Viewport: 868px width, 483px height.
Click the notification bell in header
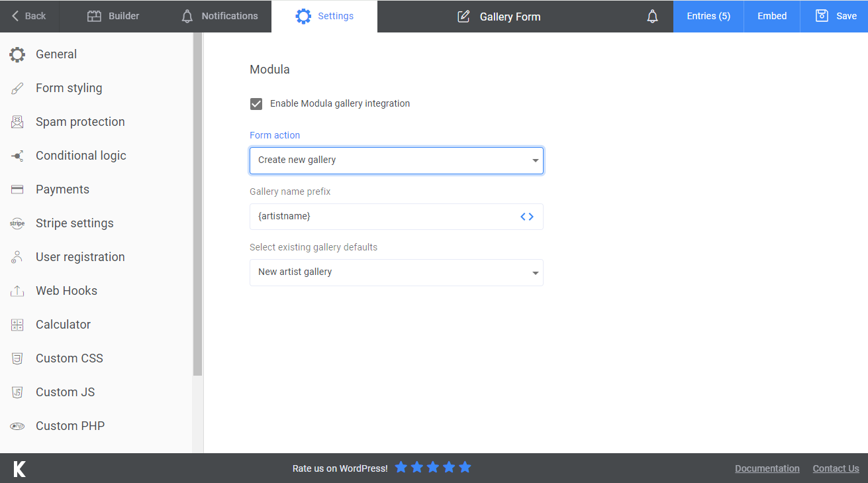(x=653, y=17)
